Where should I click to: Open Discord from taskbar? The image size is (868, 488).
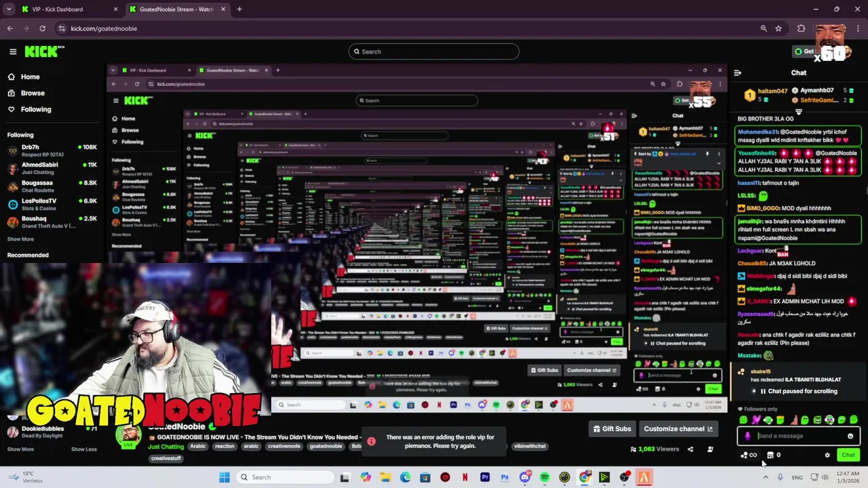(525, 477)
